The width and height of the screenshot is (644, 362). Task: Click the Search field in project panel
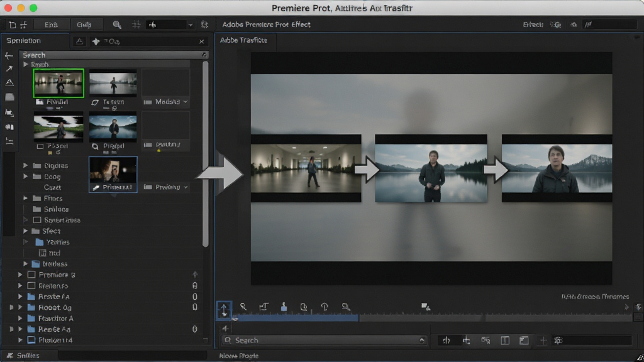[x=114, y=55]
